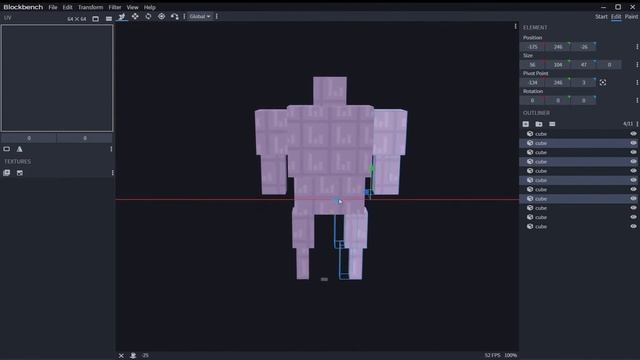The width and height of the screenshot is (640, 360).
Task: Select the Move tool gizmo icon
Action: pyautogui.click(x=122, y=17)
